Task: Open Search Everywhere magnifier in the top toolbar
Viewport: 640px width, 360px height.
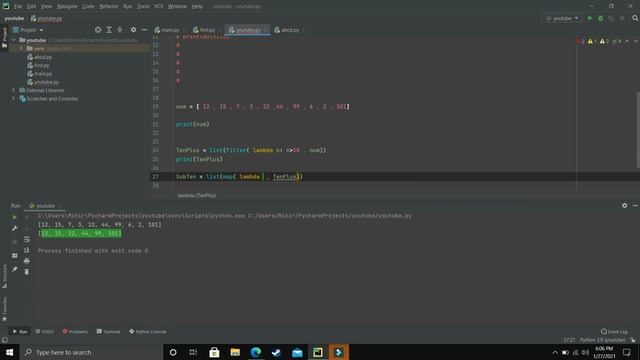Action: tap(635, 18)
